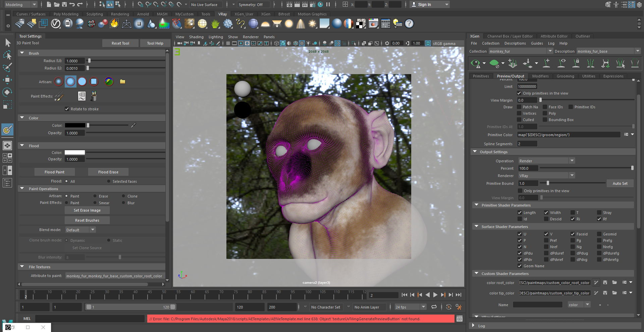
Task: Click the Flood Erase button
Action: coord(108,172)
